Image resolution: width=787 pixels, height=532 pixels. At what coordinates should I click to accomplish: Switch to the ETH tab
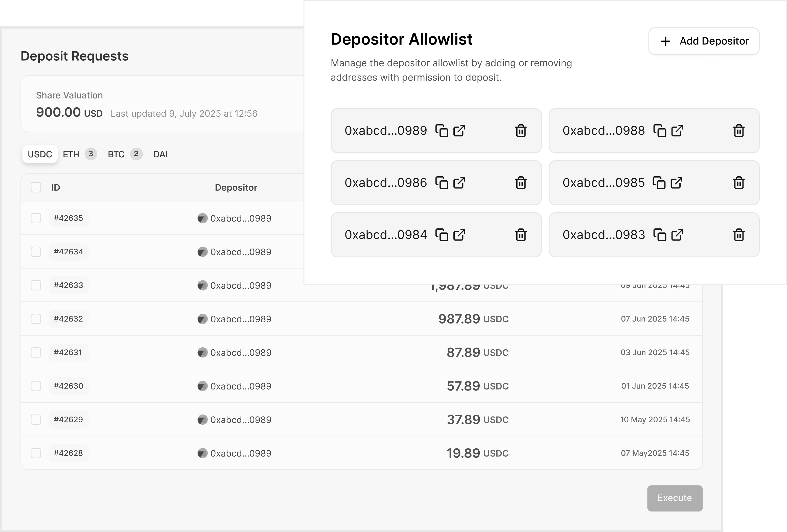point(71,154)
